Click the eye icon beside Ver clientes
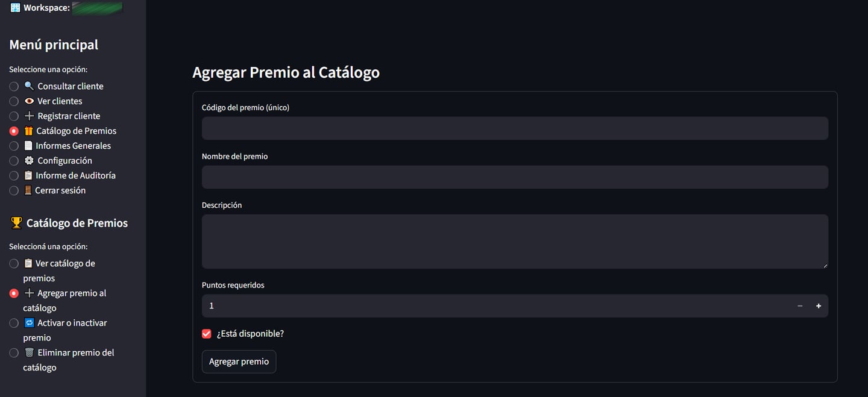 click(x=29, y=101)
